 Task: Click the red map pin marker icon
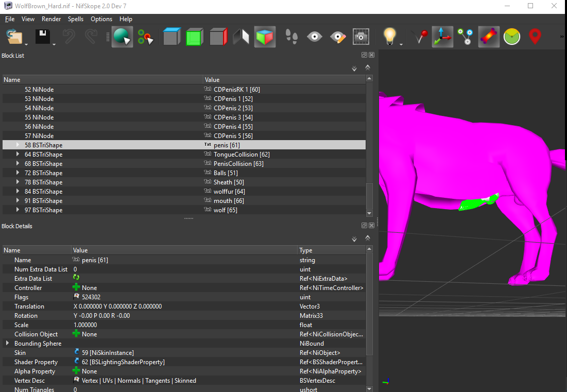pos(535,37)
